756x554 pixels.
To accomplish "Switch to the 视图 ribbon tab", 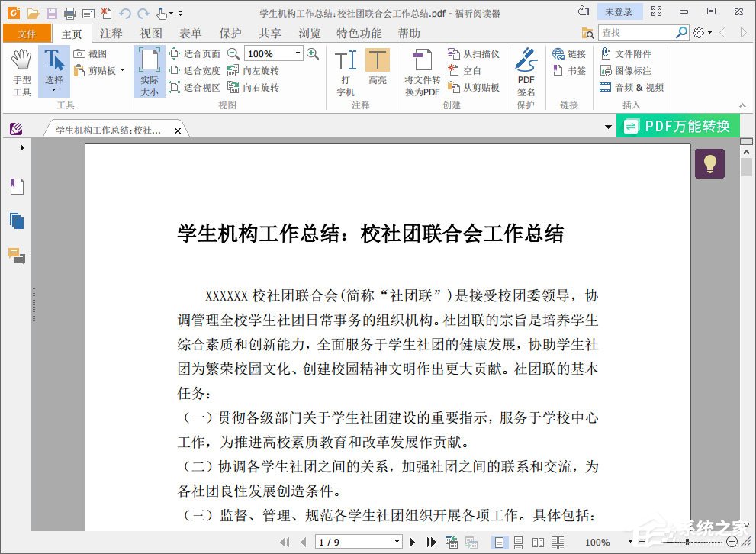I will pyautogui.click(x=150, y=33).
